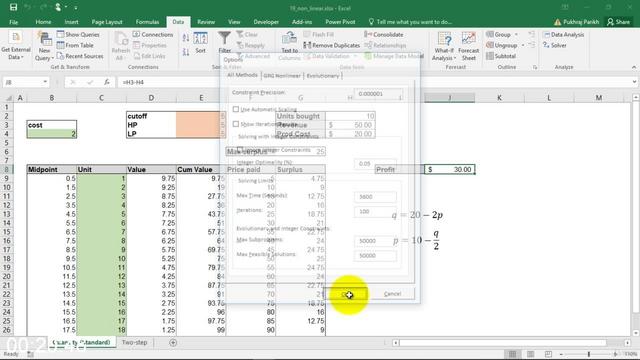Switch to the Home tab
This screenshot has width=640, height=360.
click(x=43, y=22)
